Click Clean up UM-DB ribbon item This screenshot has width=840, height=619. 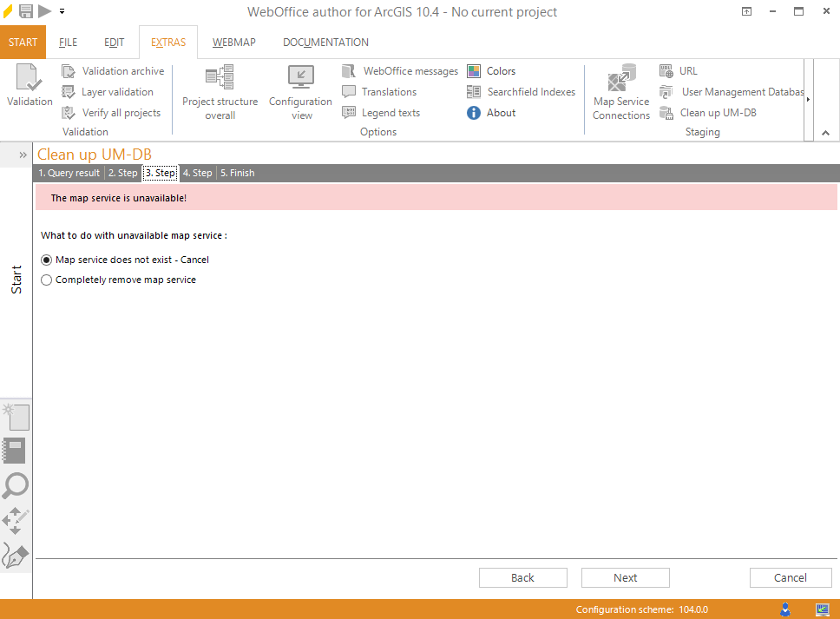tap(708, 113)
